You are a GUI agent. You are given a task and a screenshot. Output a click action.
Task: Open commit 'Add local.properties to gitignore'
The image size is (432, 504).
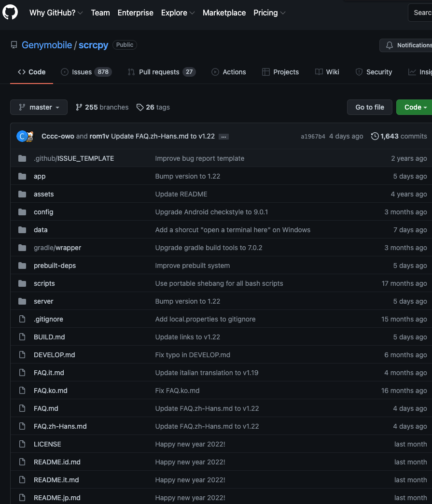click(x=206, y=319)
